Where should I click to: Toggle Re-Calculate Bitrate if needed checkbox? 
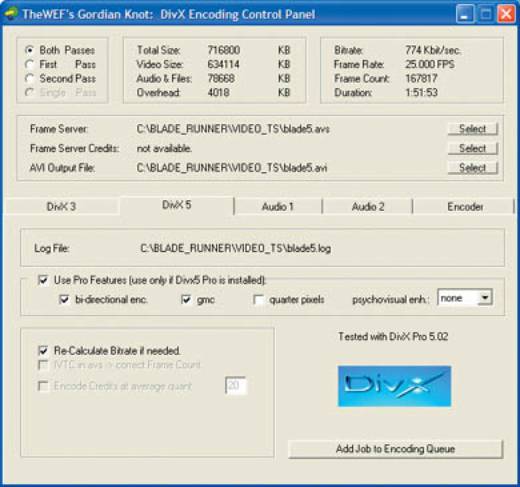(43, 351)
